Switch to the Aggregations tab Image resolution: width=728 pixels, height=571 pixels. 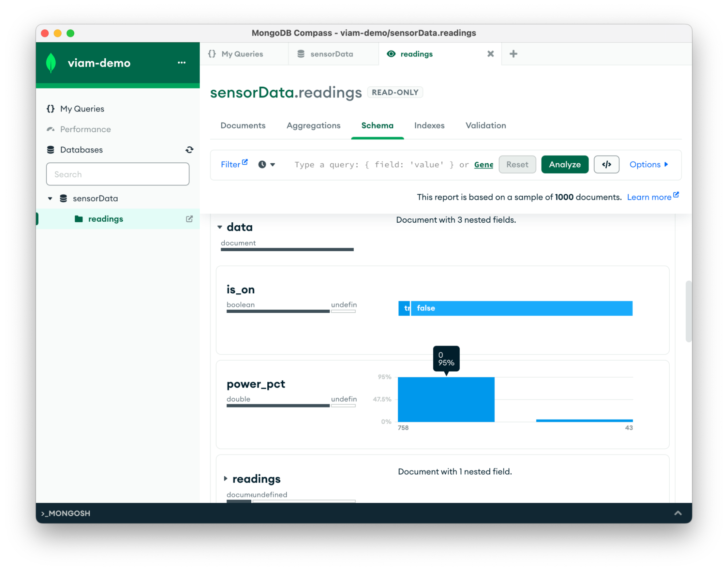click(x=313, y=126)
